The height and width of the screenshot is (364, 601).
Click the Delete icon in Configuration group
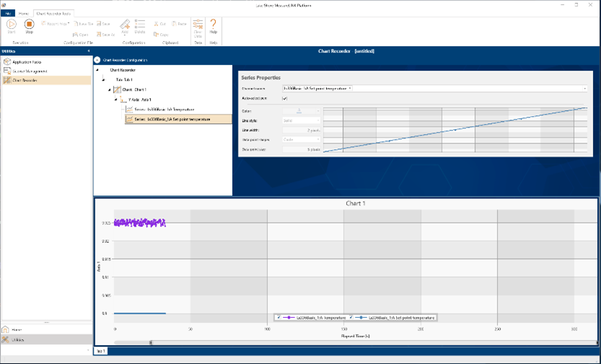pyautogui.click(x=140, y=27)
